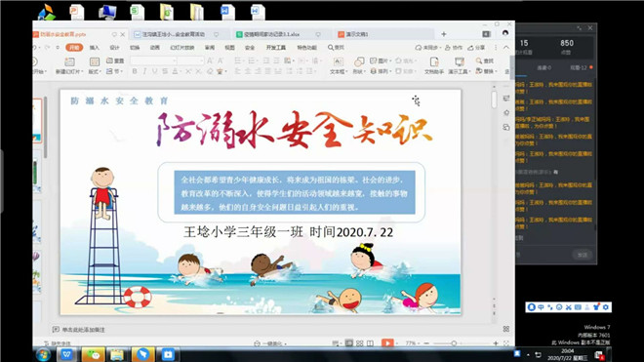Click the zoom slider handle

(x=454, y=343)
